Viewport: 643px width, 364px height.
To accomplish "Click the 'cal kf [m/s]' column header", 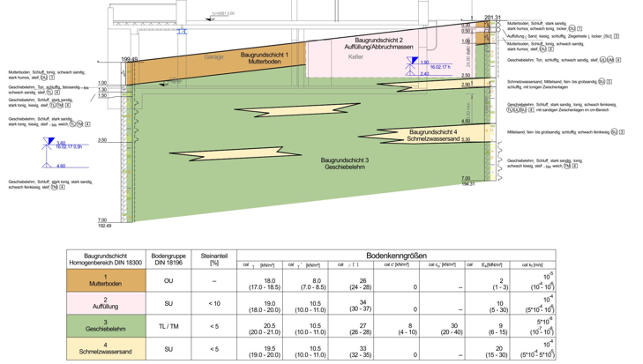I will pyautogui.click(x=532, y=264).
